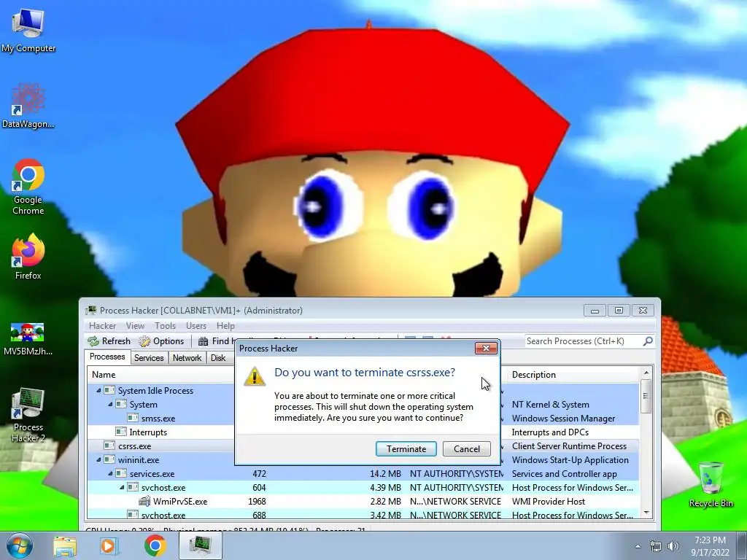Collapse the svchost.exe 604 node

[x=122, y=488]
